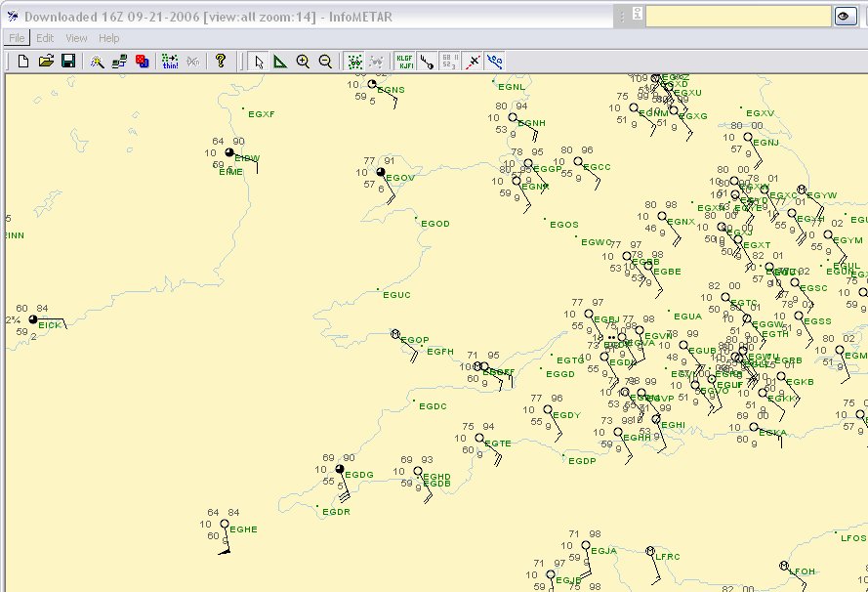Select the arrow pointer tool

click(x=259, y=61)
